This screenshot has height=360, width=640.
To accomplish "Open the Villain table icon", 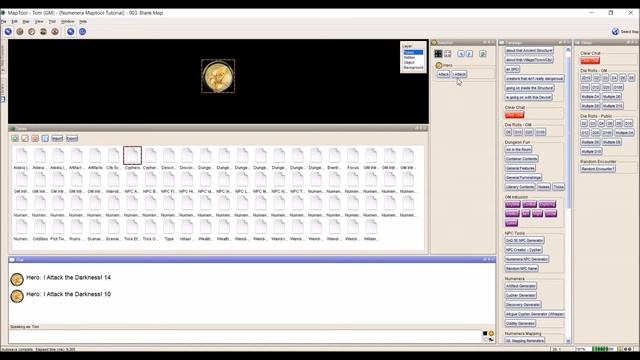I will click(187, 227).
